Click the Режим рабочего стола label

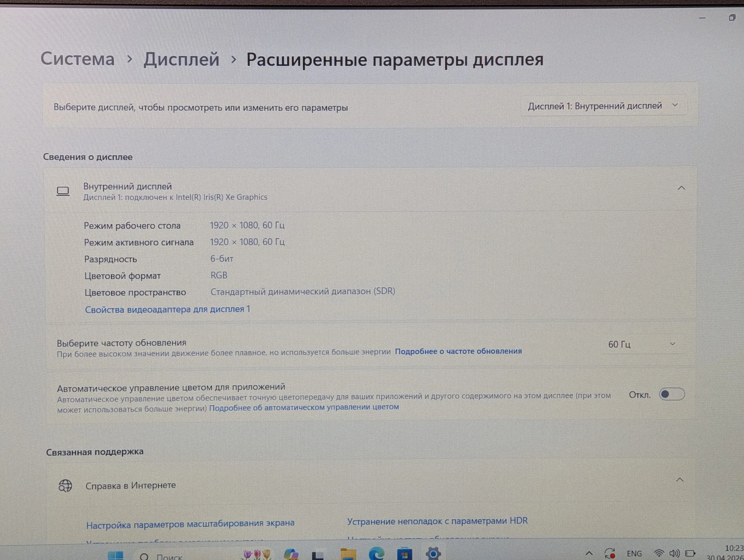(132, 226)
